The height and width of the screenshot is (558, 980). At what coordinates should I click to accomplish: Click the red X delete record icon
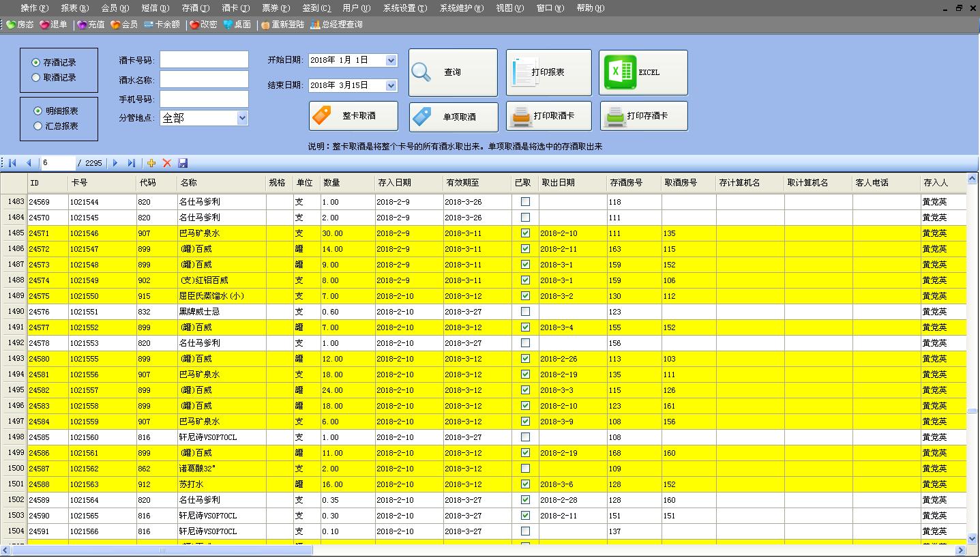(x=166, y=163)
